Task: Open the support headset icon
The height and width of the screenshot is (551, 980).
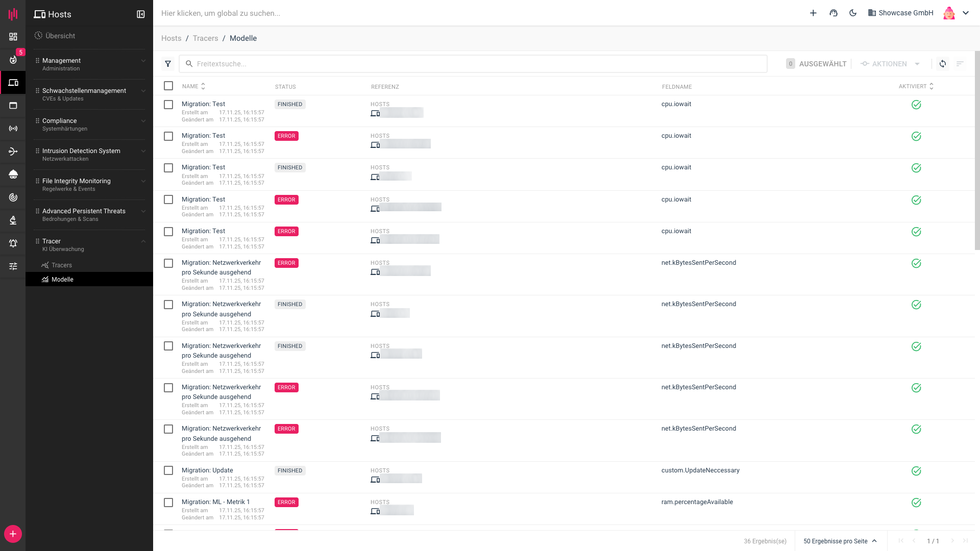Action: click(834, 13)
